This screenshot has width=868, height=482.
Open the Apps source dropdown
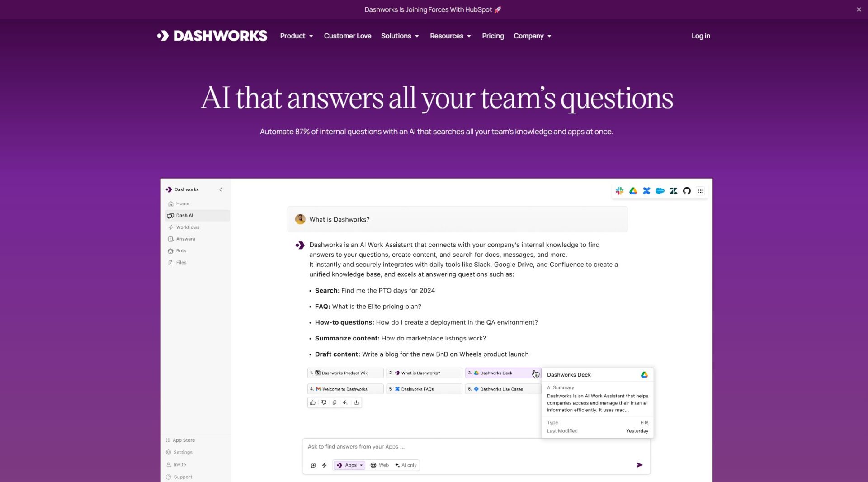pos(349,465)
